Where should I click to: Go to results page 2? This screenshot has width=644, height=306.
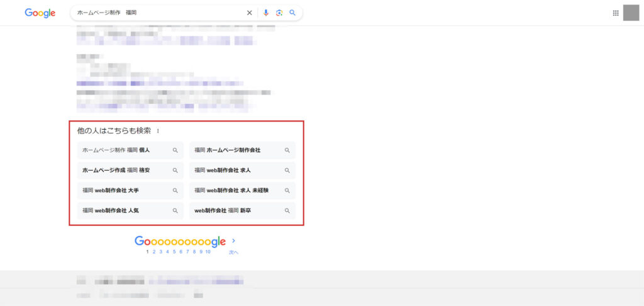pos(154,252)
